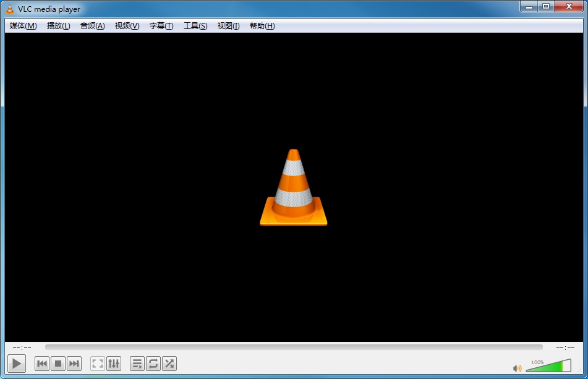Open the 帮助(H) menu
This screenshot has height=379, width=588.
[x=262, y=26]
